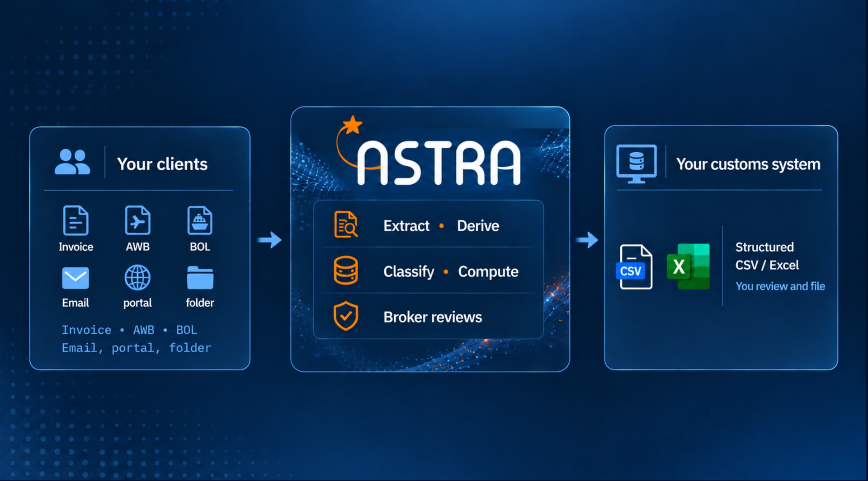
Task: Click the orange star on ASTRA logo
Action: (x=352, y=125)
